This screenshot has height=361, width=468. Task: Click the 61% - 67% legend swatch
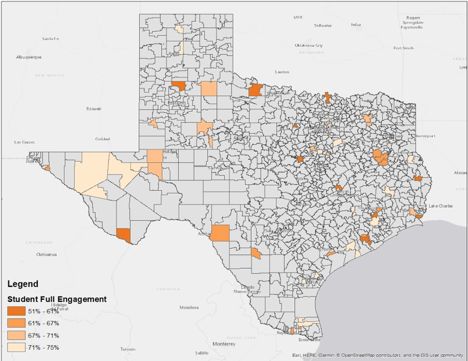16,323
